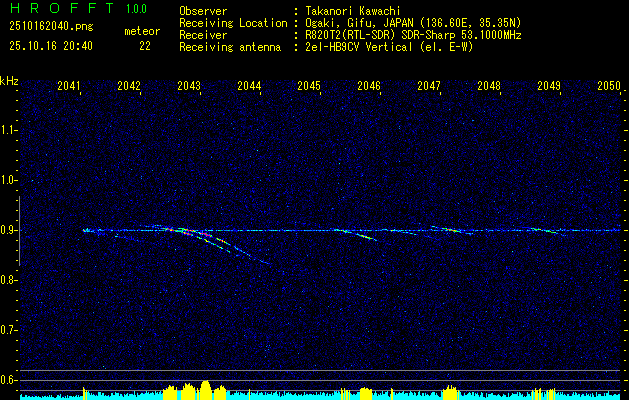
Task: Click the 2044 time axis label
Action: [249, 86]
